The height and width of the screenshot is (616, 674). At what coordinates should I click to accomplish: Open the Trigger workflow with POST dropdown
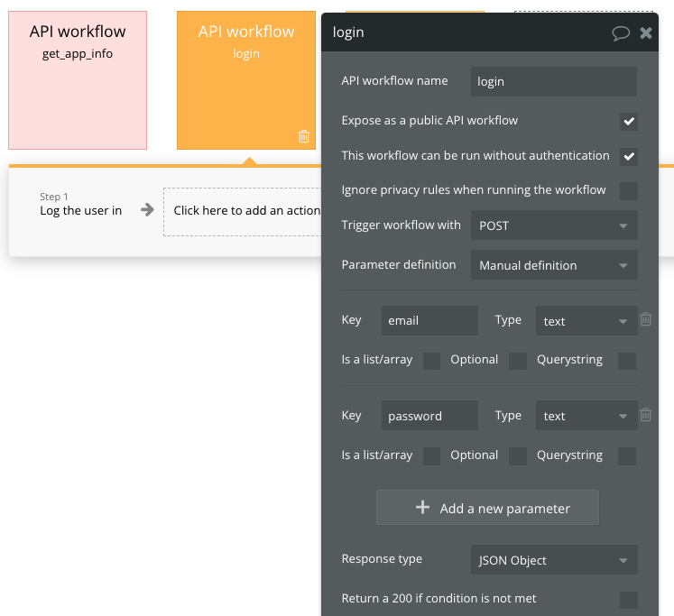pyautogui.click(x=554, y=225)
